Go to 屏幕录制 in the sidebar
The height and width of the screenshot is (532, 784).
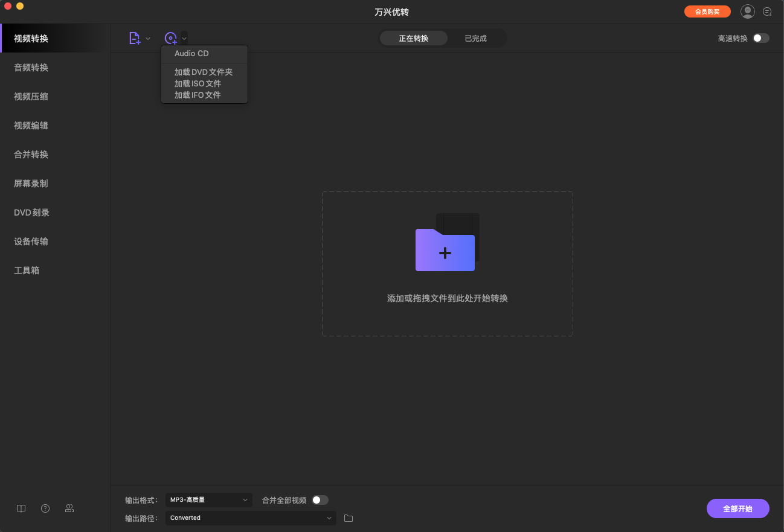click(31, 184)
